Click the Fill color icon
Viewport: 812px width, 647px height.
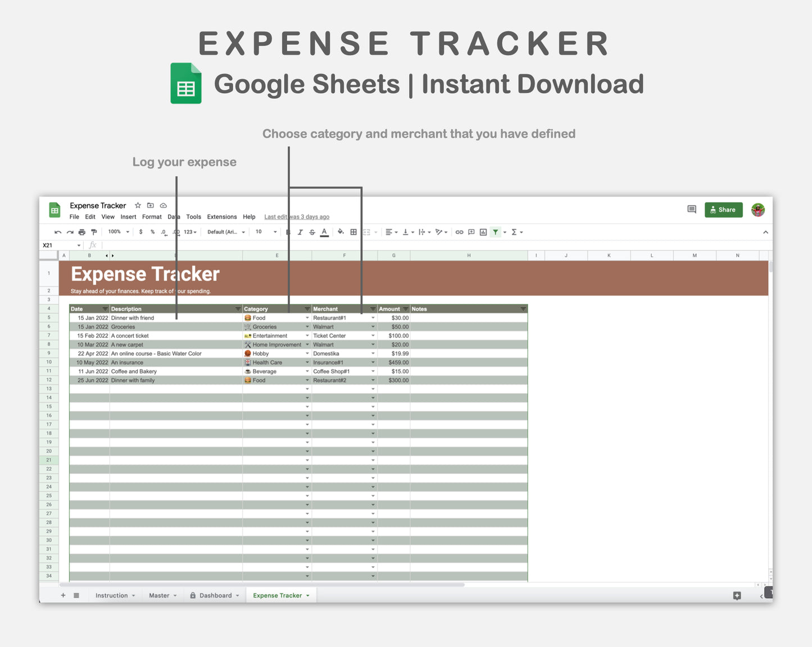(x=341, y=231)
